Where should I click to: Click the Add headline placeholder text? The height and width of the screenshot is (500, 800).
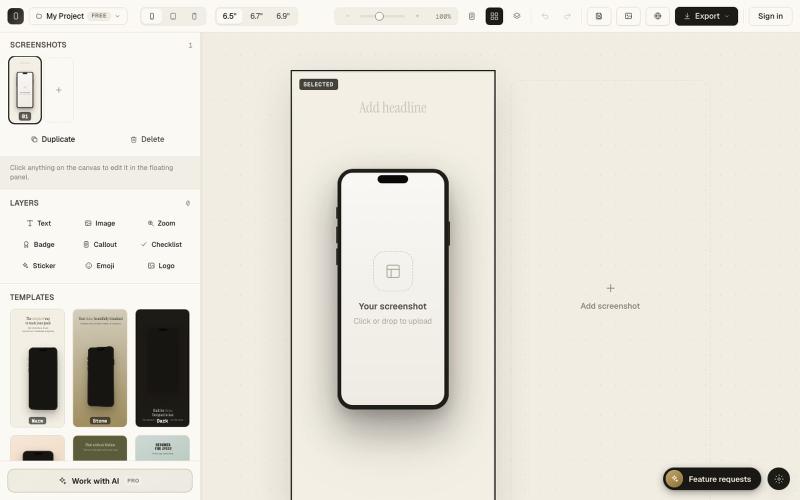click(x=393, y=107)
